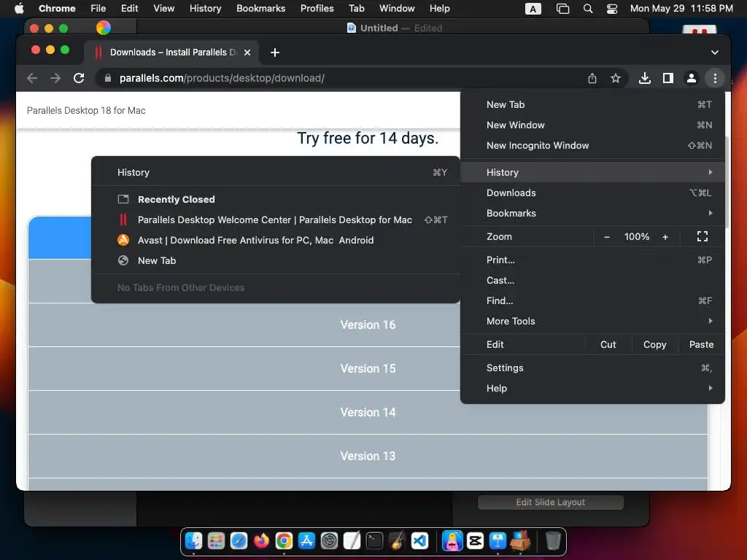
Task: Open the Trash in the Dock
Action: 553,541
